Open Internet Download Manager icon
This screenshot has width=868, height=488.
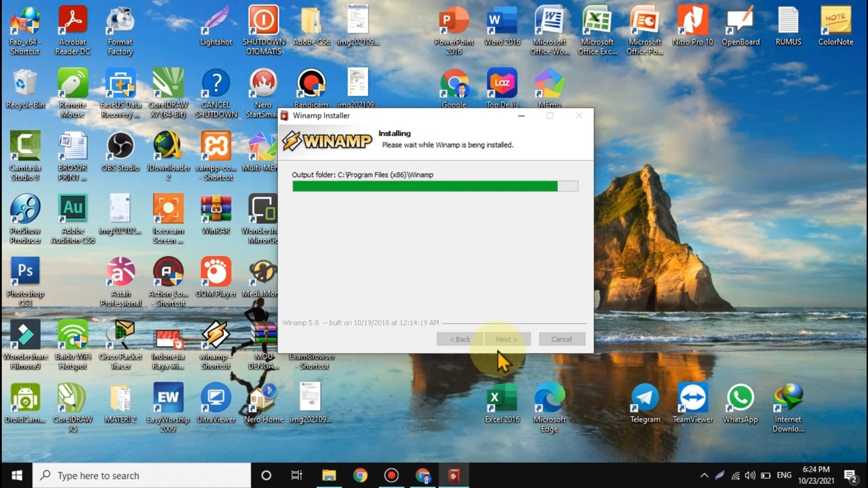788,409
